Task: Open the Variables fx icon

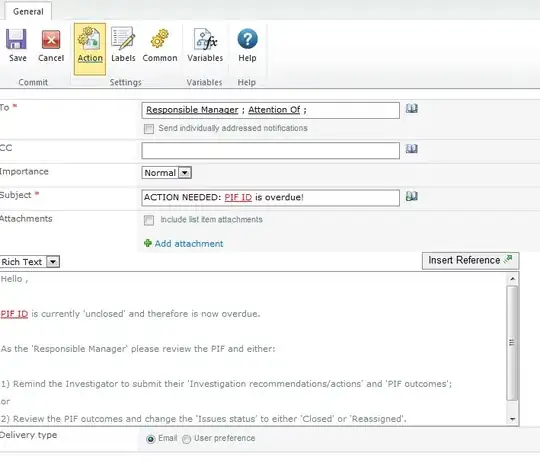Action: coord(205,39)
